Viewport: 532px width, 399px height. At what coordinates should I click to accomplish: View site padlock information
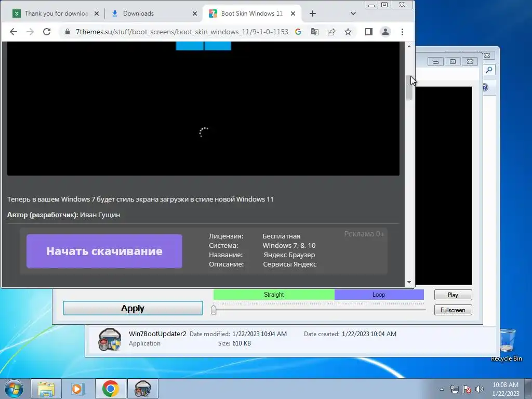pos(68,32)
